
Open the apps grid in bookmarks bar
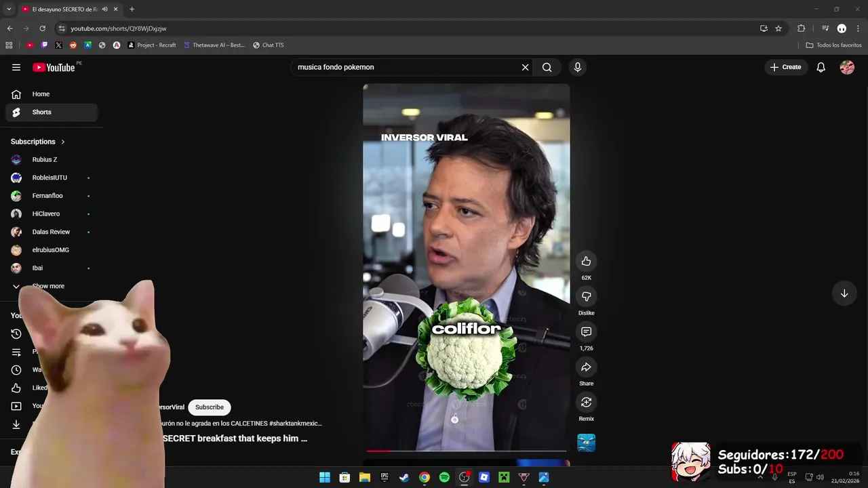[x=9, y=45]
